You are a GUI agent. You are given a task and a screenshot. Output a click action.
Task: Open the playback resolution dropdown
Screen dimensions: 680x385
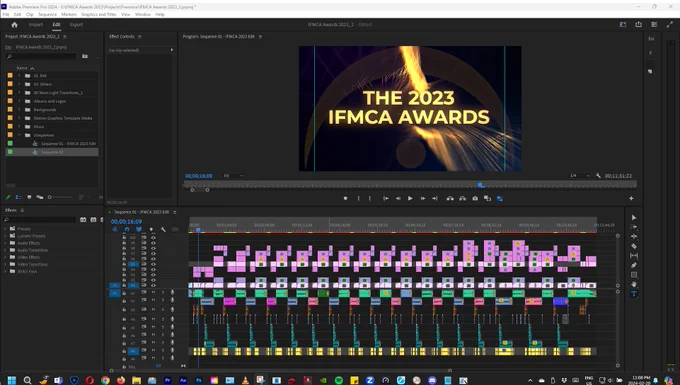pos(579,176)
